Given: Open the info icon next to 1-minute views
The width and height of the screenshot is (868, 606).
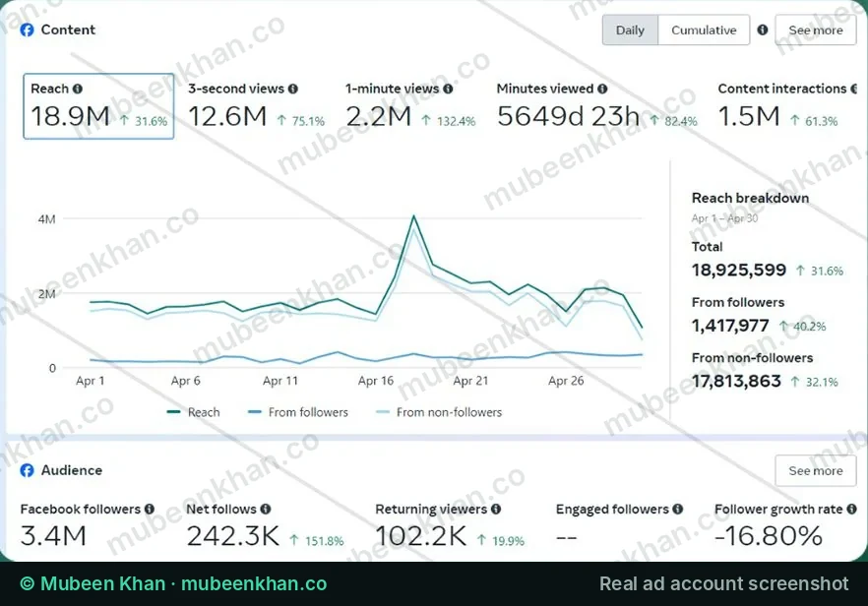Looking at the screenshot, I should (448, 89).
